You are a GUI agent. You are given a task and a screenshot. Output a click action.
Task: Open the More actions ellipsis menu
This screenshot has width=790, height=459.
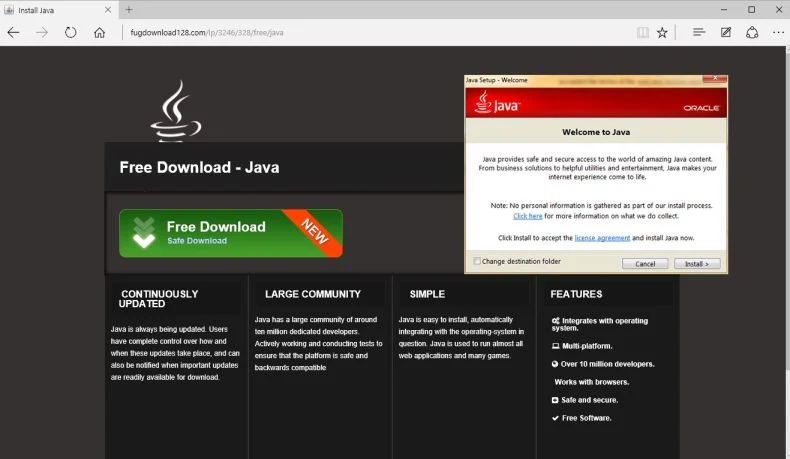778,33
